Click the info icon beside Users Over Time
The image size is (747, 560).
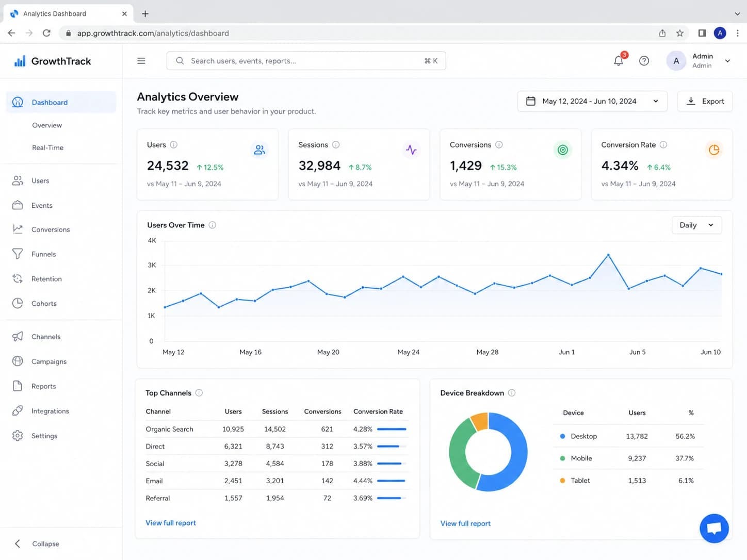(212, 225)
